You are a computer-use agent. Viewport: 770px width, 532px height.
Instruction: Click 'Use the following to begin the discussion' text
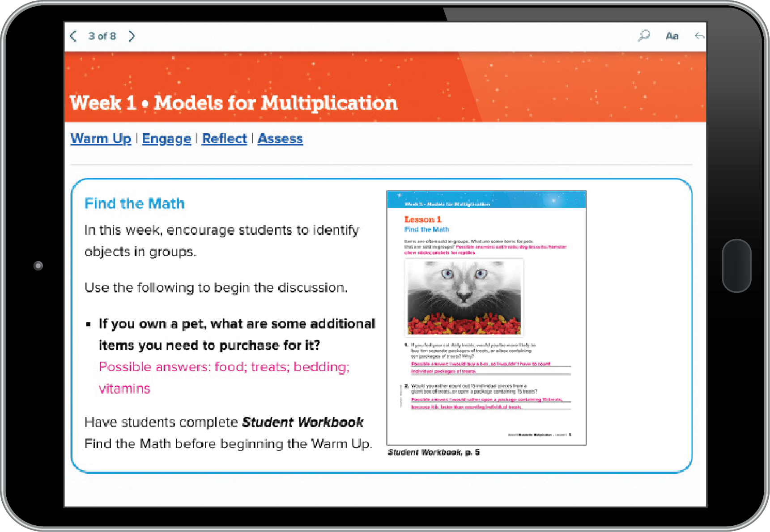pyautogui.click(x=216, y=287)
